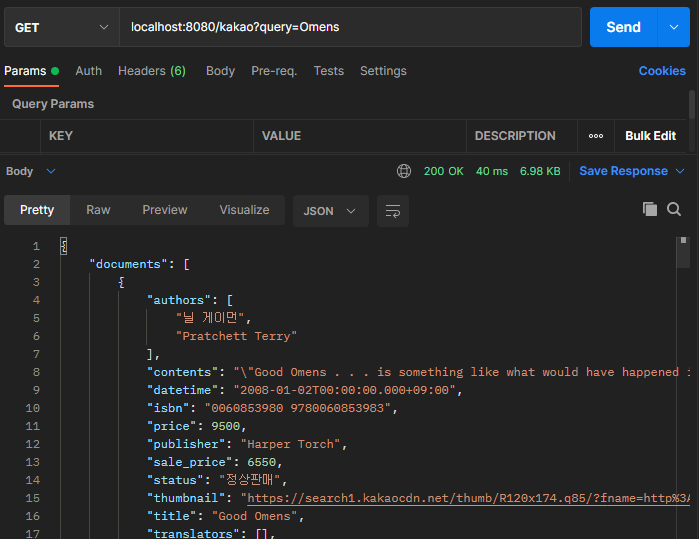Click the 200 OK status text
The height and width of the screenshot is (539, 699).
tap(444, 171)
